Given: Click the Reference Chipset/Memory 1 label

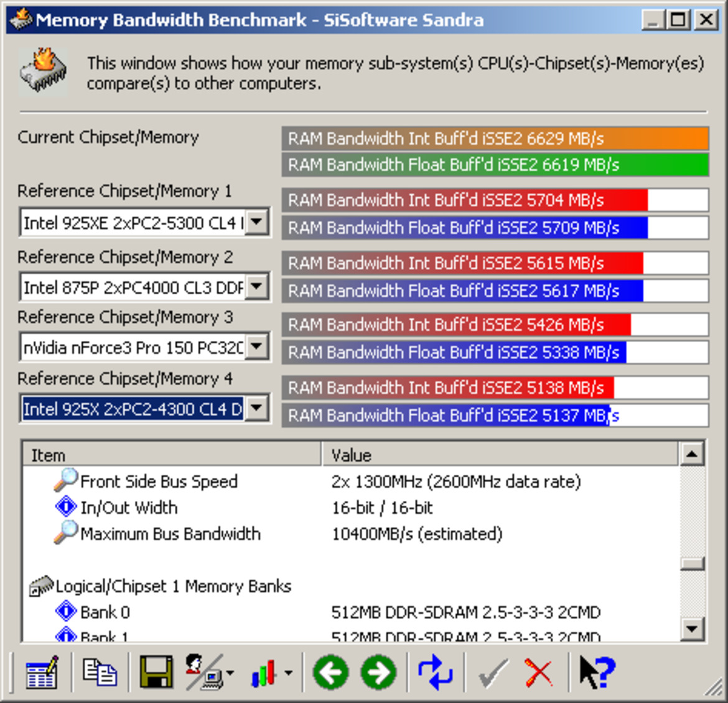Looking at the screenshot, I should click(124, 191).
